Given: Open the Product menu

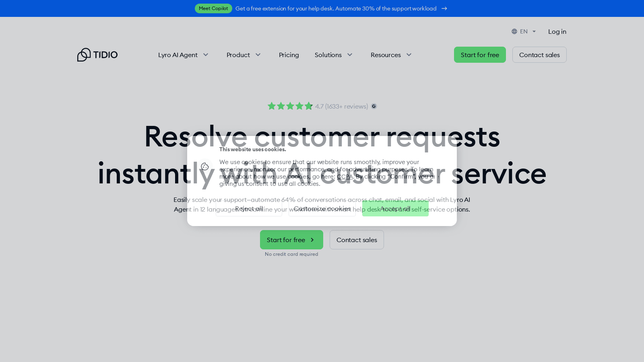Looking at the screenshot, I should [x=238, y=55].
